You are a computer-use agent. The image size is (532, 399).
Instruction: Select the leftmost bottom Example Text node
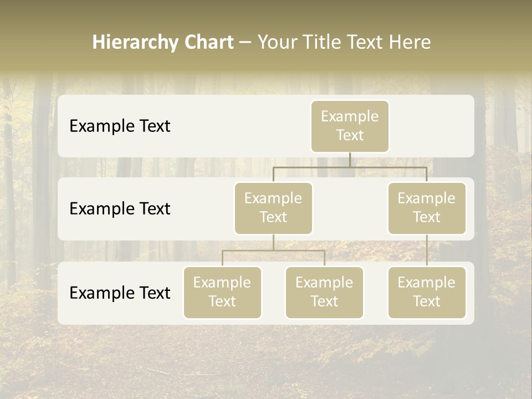(222, 293)
